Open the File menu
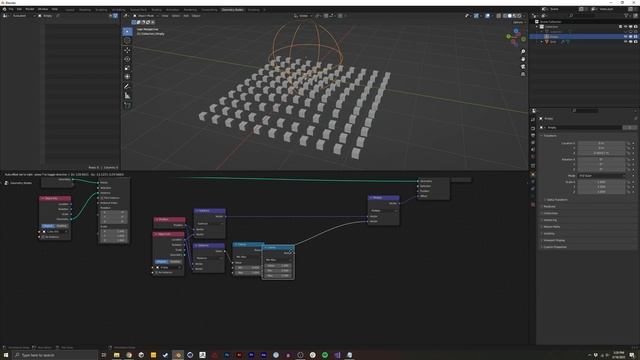Viewport: 640px width, 360px height. click(11, 9)
